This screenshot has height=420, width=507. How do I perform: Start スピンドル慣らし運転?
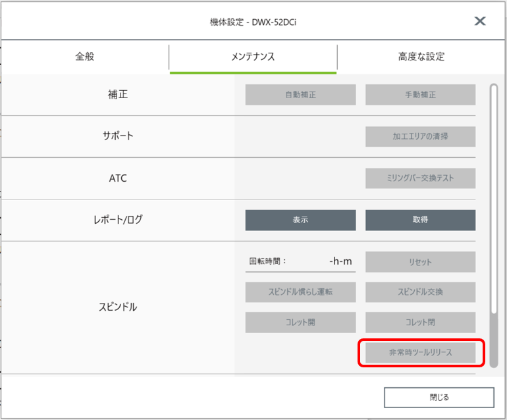point(300,292)
